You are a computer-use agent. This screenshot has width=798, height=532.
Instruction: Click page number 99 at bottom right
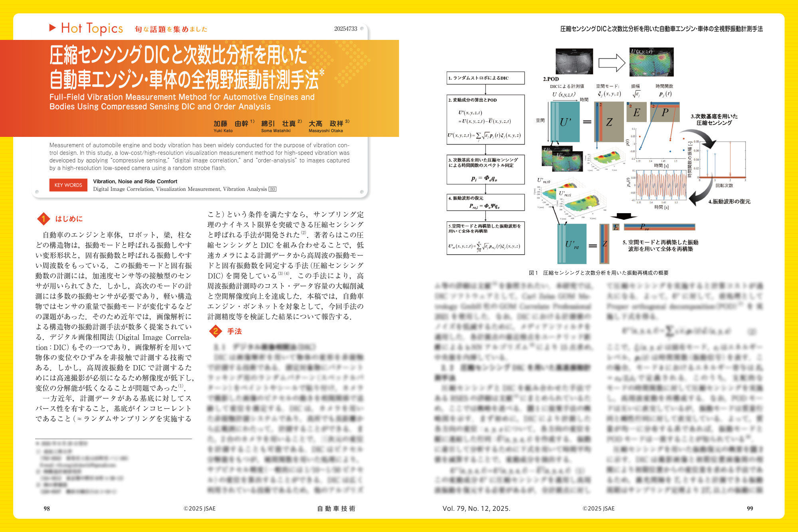coord(750,508)
